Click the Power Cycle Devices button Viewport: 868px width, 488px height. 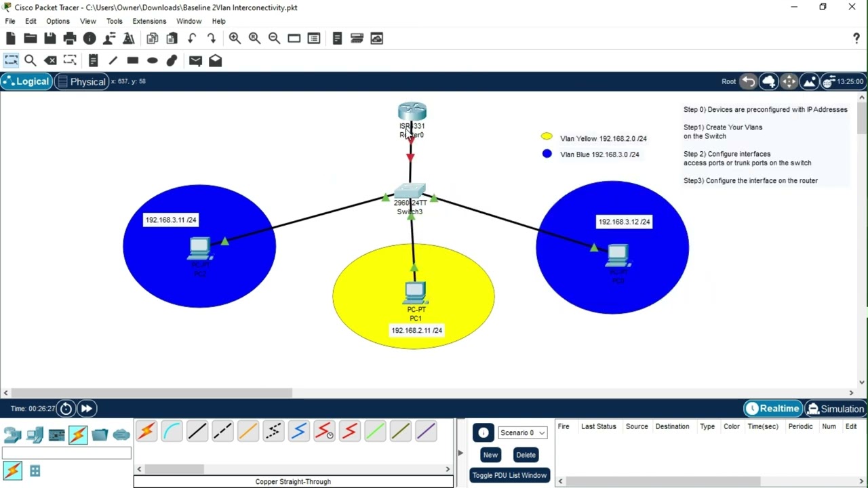pos(66,409)
